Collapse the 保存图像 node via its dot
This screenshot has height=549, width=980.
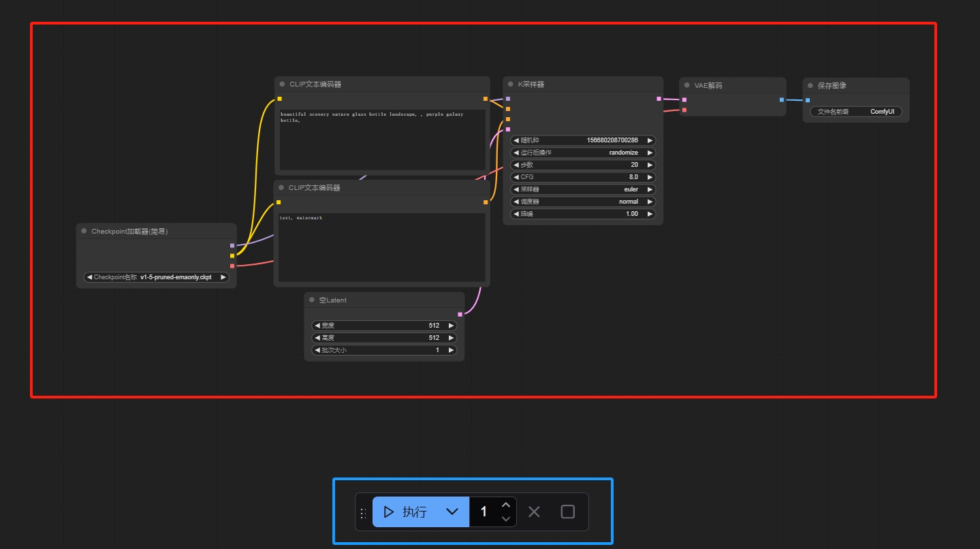(x=810, y=86)
